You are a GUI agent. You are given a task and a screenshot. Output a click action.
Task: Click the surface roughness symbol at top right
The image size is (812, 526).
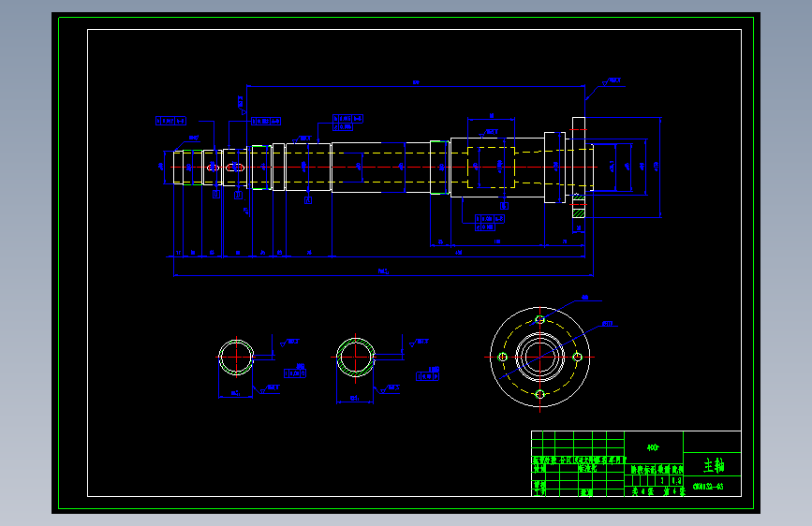click(612, 81)
